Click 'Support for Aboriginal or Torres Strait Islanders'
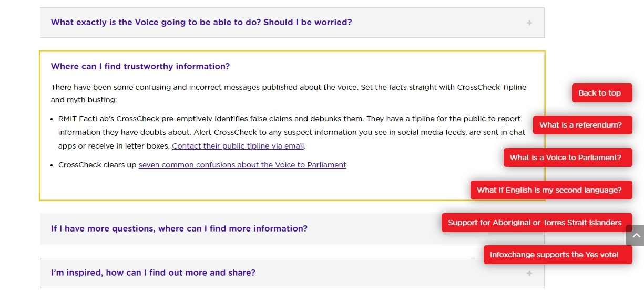The width and height of the screenshot is (644, 294). (x=535, y=223)
